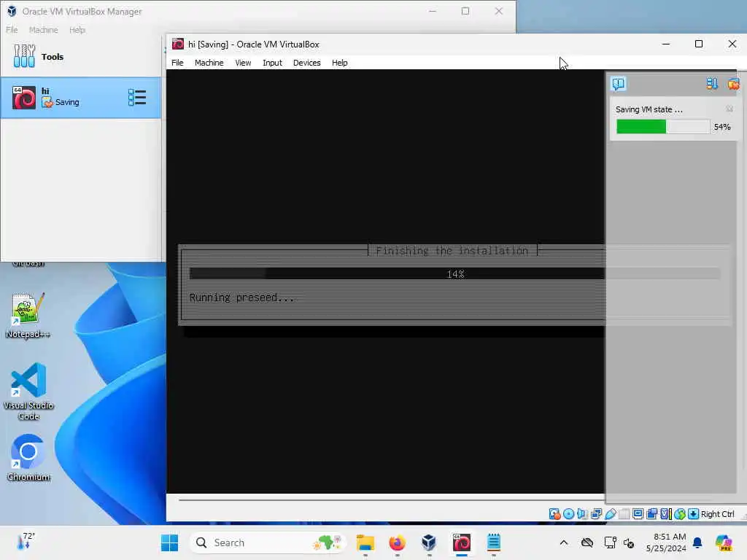Viewport: 747px width, 560px height.
Task: Click the VirtualBox logo in the Manager title bar
Action: pos(12,12)
